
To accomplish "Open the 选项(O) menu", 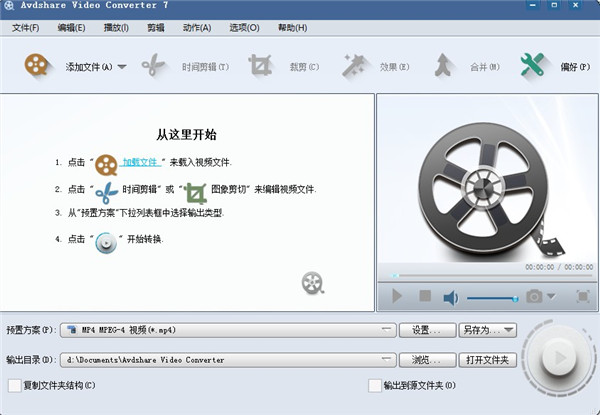I will (244, 28).
